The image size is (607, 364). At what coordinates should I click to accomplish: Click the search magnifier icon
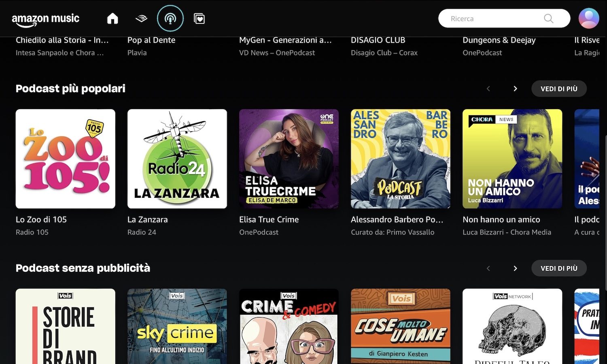(548, 19)
